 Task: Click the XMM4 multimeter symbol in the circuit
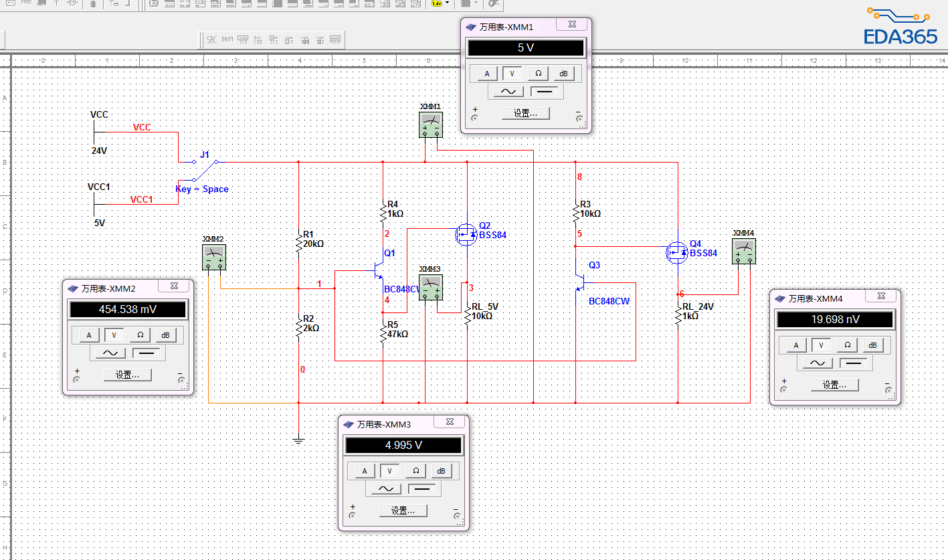744,251
